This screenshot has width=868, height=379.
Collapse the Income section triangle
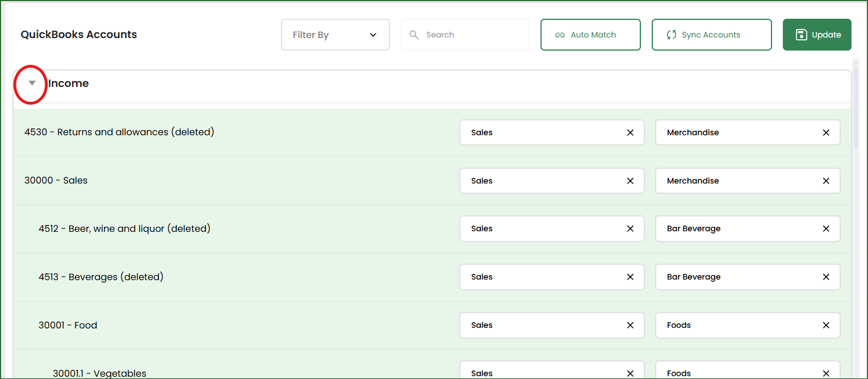pos(32,83)
